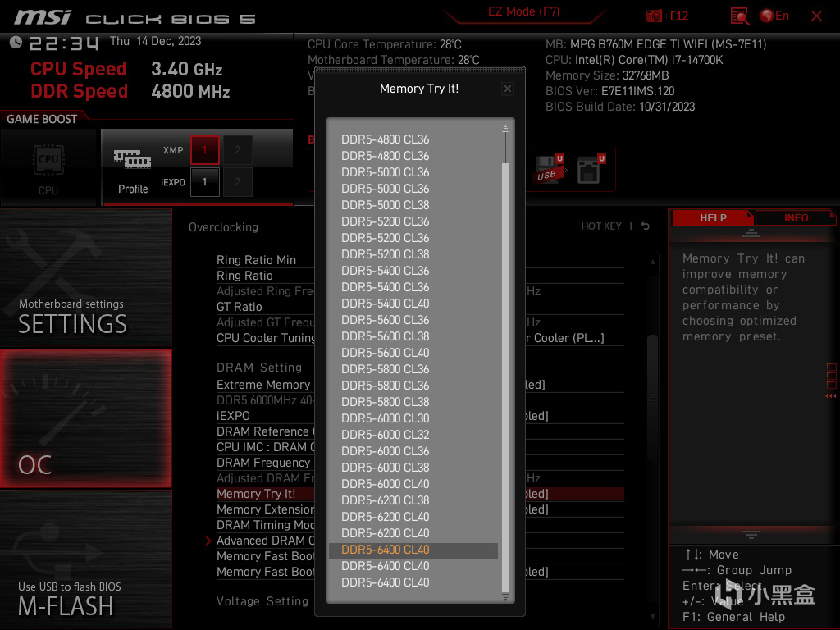Expand the Advanced DRAM Configuration submenu
Screen dimensions: 840x630
click(x=265, y=541)
